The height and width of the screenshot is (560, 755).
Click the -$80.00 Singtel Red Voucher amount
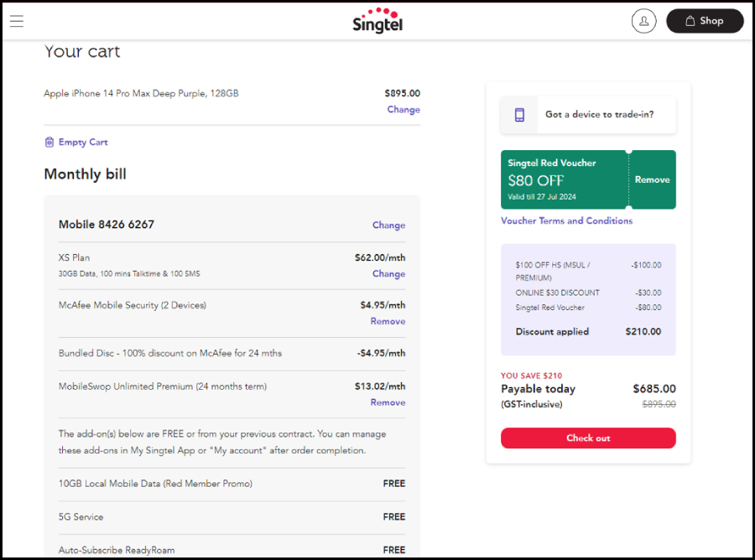(x=648, y=308)
